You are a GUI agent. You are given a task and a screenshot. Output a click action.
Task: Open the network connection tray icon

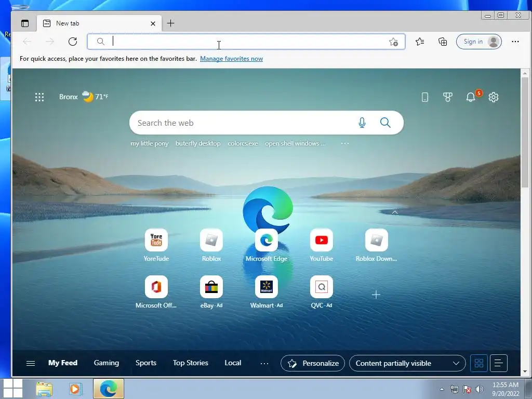click(x=454, y=389)
